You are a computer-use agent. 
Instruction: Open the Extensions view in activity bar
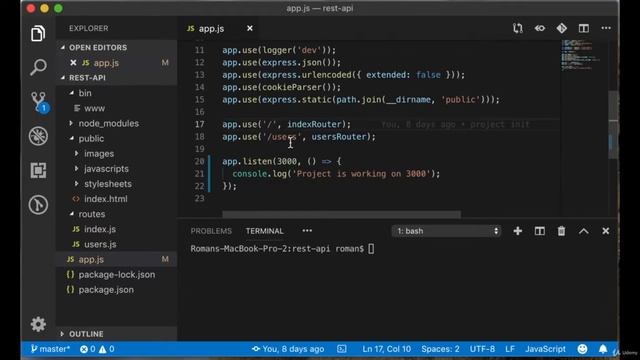coord(38,171)
